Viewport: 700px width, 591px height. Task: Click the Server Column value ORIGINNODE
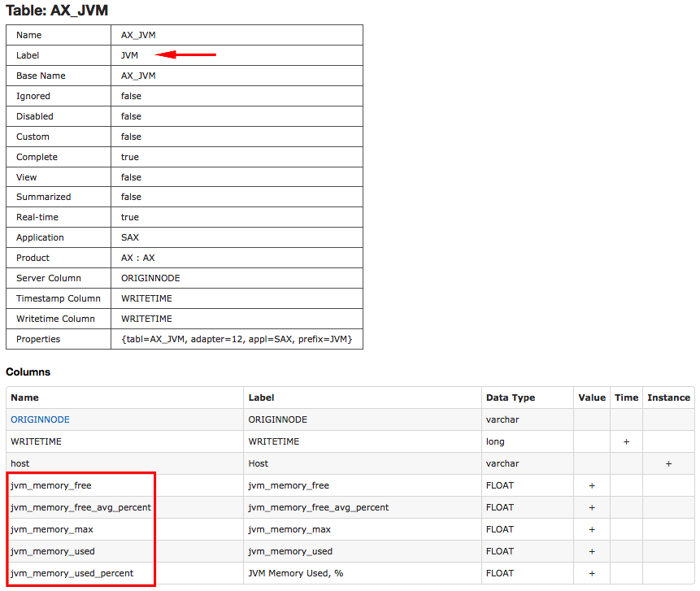[150, 278]
